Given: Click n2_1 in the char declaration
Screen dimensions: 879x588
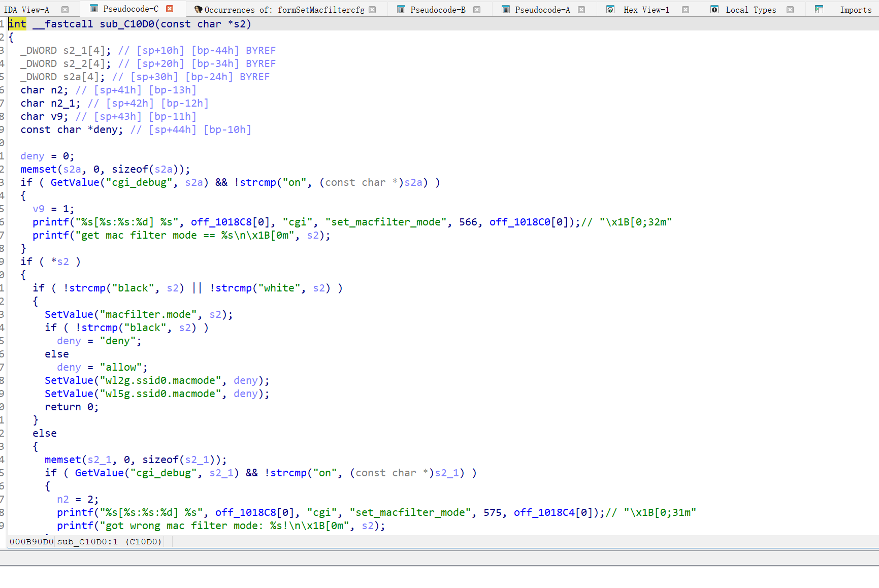Looking at the screenshot, I should pyautogui.click(x=63, y=103).
